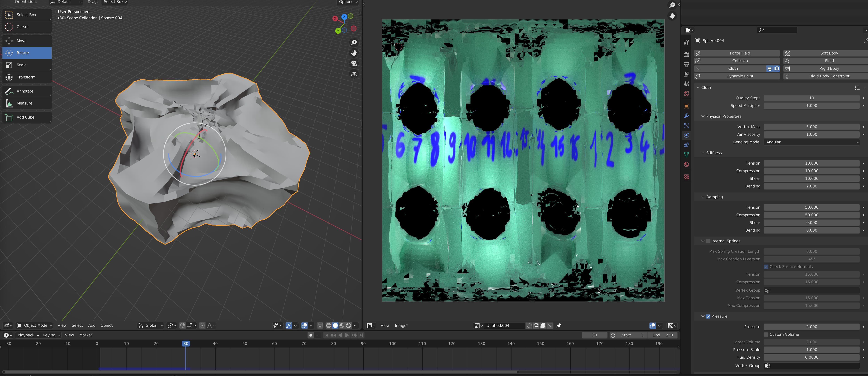Enable Custom Volume checkbox

[x=766, y=335]
